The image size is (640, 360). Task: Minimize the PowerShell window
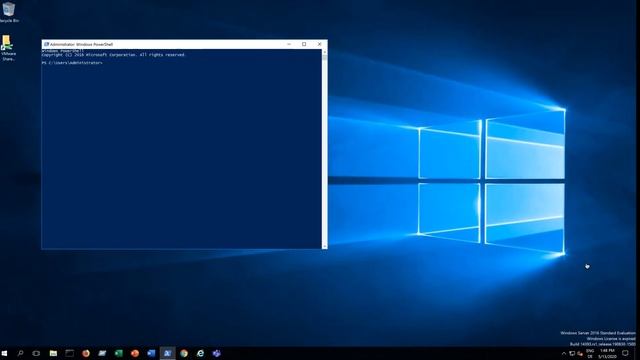[x=289, y=44]
